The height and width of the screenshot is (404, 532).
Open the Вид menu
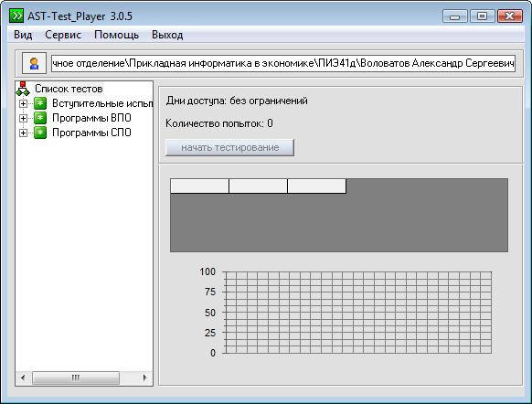[23, 35]
